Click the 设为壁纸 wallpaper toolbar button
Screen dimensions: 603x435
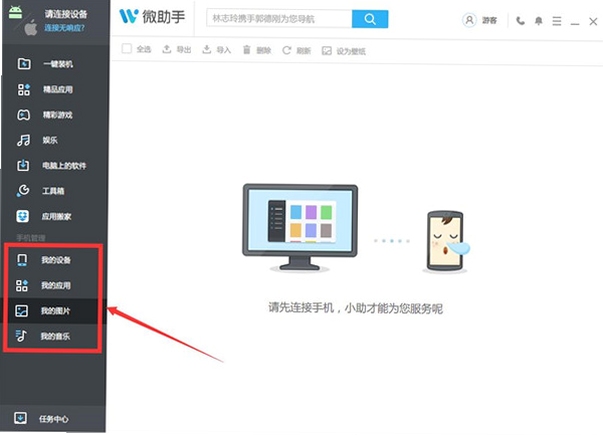coord(343,51)
